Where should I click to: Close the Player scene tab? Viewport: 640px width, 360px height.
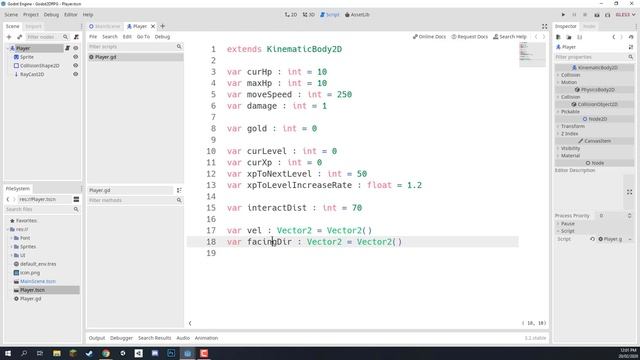pyautogui.click(x=153, y=26)
